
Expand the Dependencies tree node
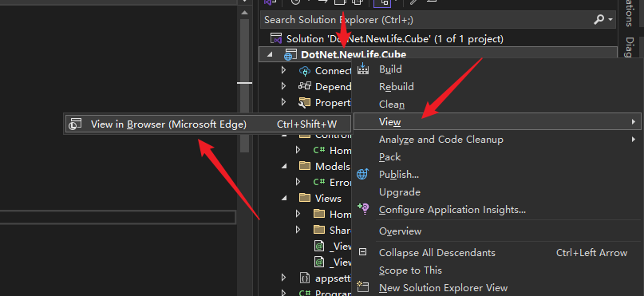[x=283, y=86]
